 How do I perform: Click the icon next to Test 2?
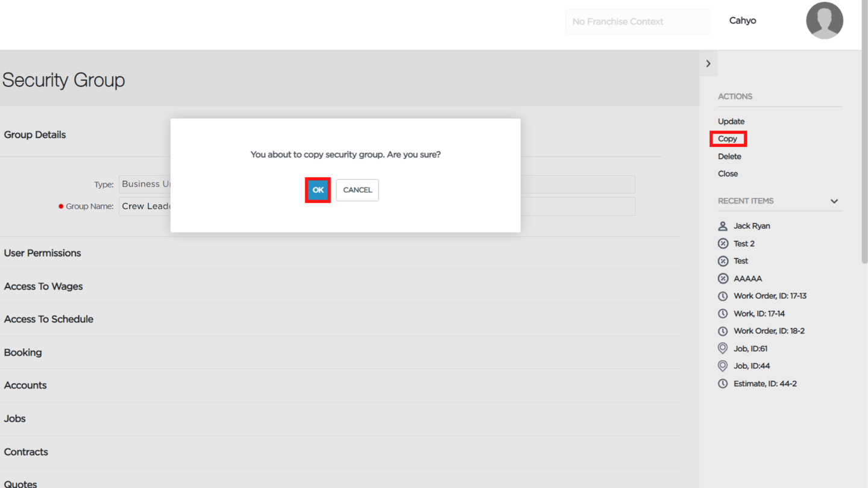[x=723, y=243]
